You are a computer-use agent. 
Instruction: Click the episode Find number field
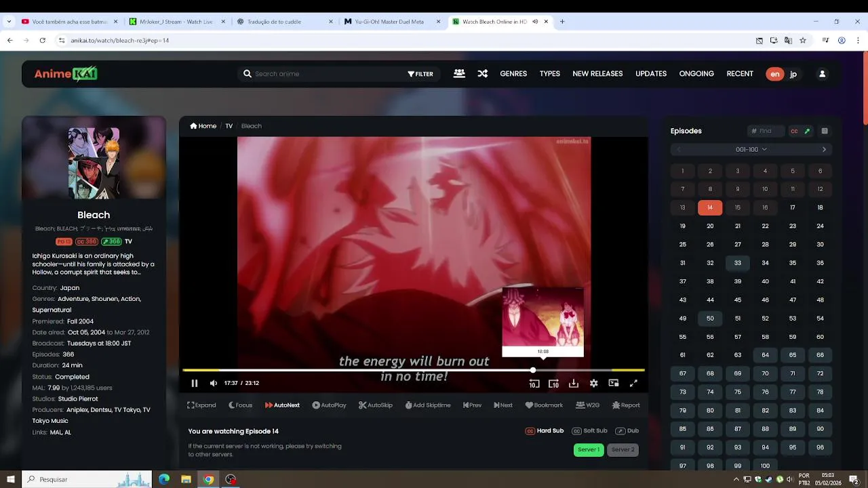tap(766, 131)
